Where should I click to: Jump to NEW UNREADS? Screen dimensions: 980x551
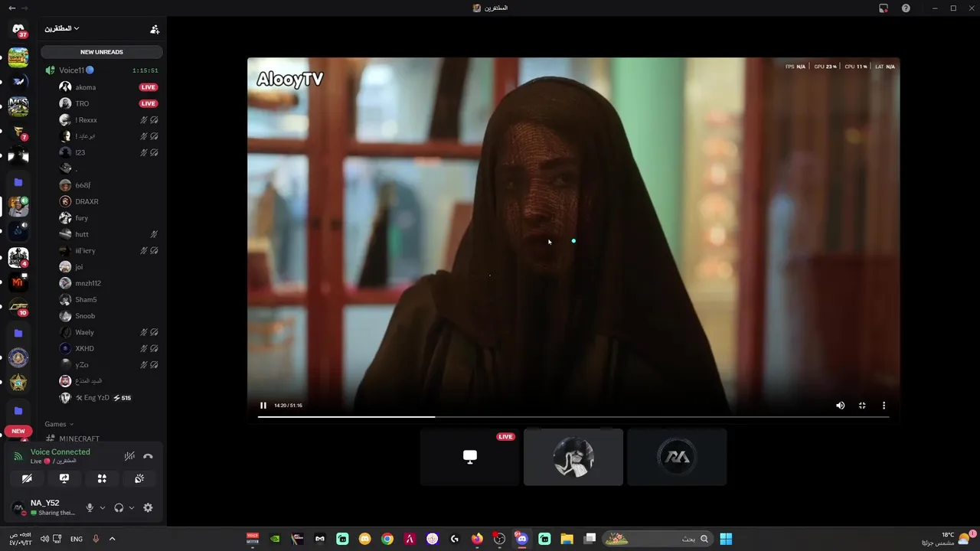(102, 52)
